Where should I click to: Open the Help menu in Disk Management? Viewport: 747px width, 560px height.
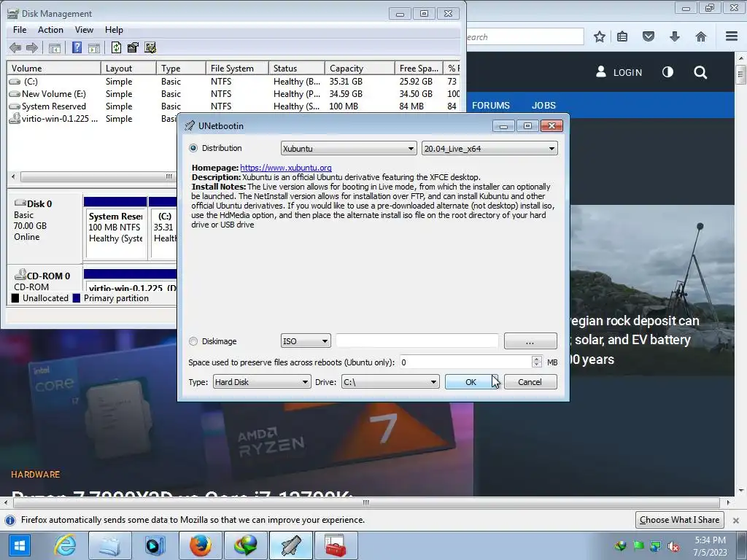point(114,29)
